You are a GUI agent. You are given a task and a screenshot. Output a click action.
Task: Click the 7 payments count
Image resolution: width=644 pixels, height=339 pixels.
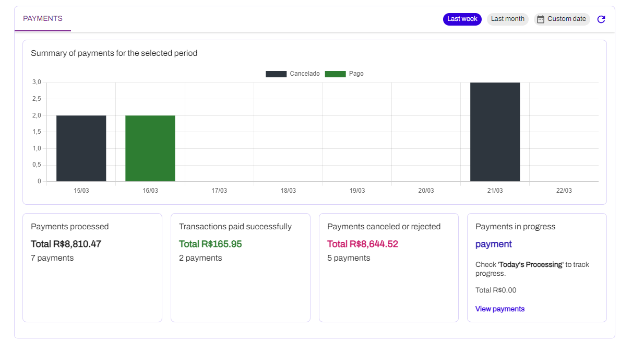coord(52,258)
